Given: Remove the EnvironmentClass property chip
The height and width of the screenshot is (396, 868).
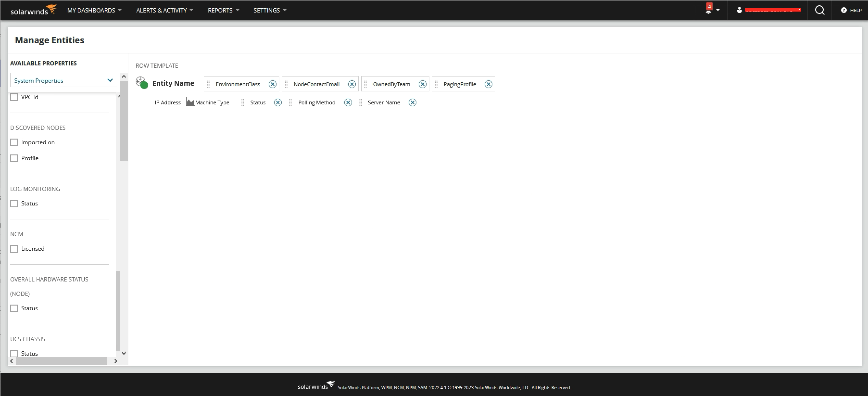Looking at the screenshot, I should (272, 84).
